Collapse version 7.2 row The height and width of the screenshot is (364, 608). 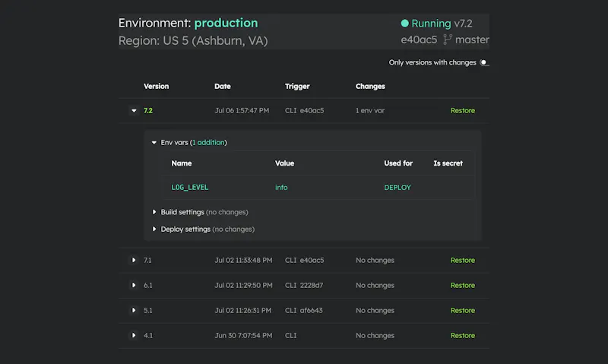[134, 110]
